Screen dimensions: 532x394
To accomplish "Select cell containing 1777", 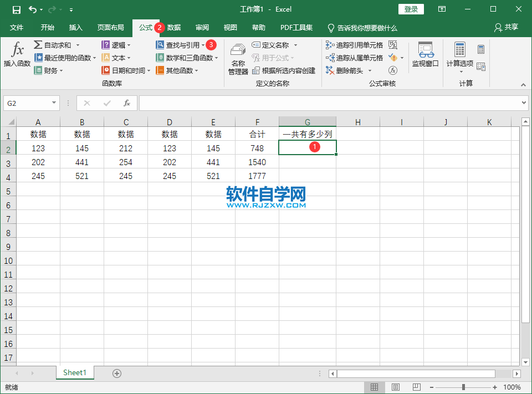I will pos(257,176).
